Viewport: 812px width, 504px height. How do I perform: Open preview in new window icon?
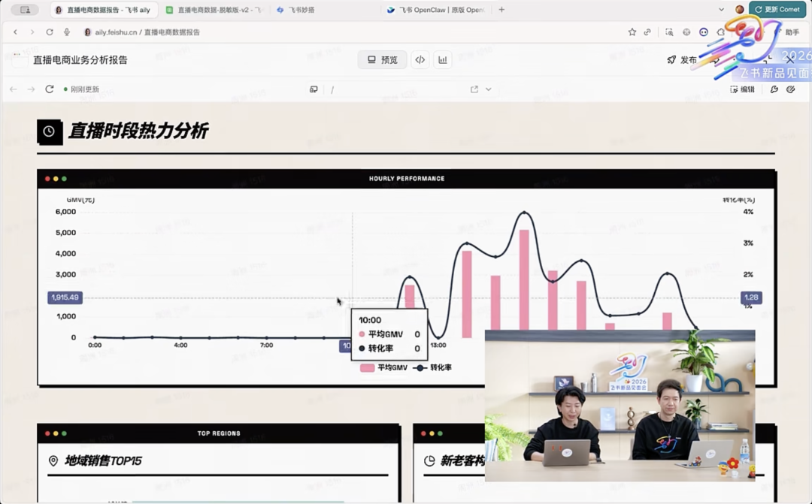[474, 89]
